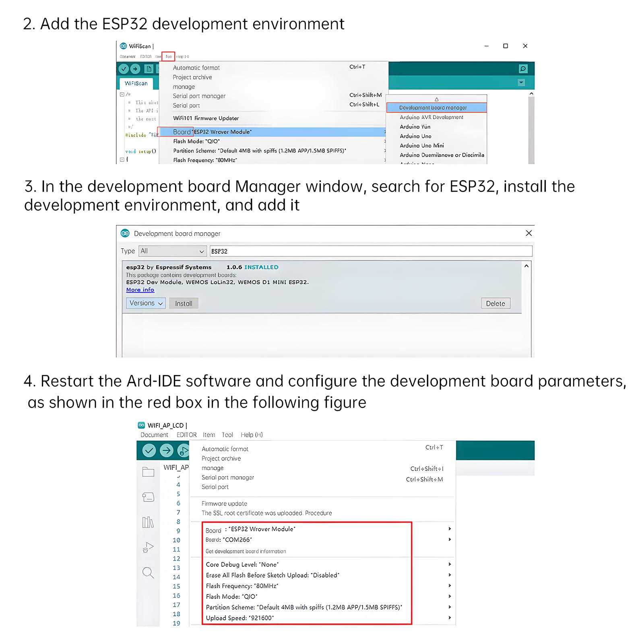Click the ESP32 search field in board manager
Viewport: 644px width, 644px height.
[x=371, y=251]
